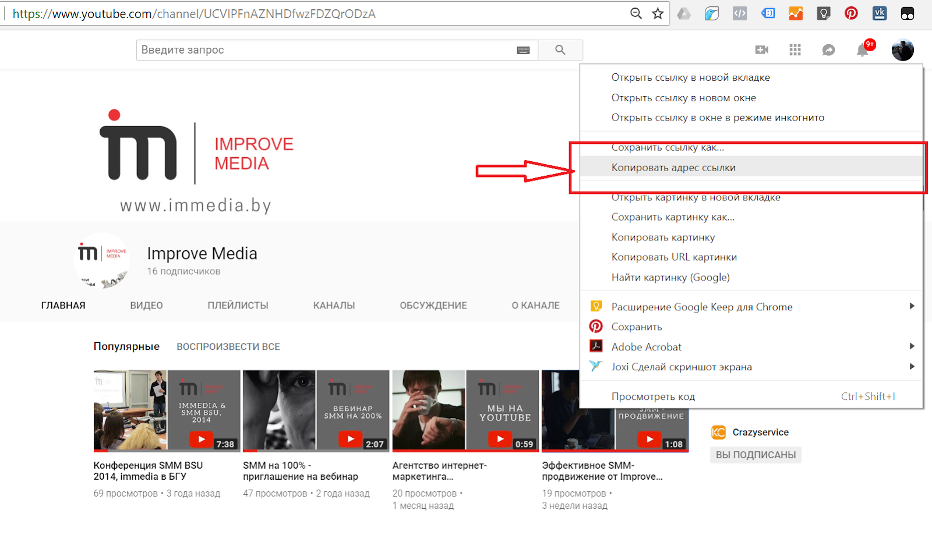Open the account avatar menu
The width and height of the screenshot is (932, 560).
(902, 50)
